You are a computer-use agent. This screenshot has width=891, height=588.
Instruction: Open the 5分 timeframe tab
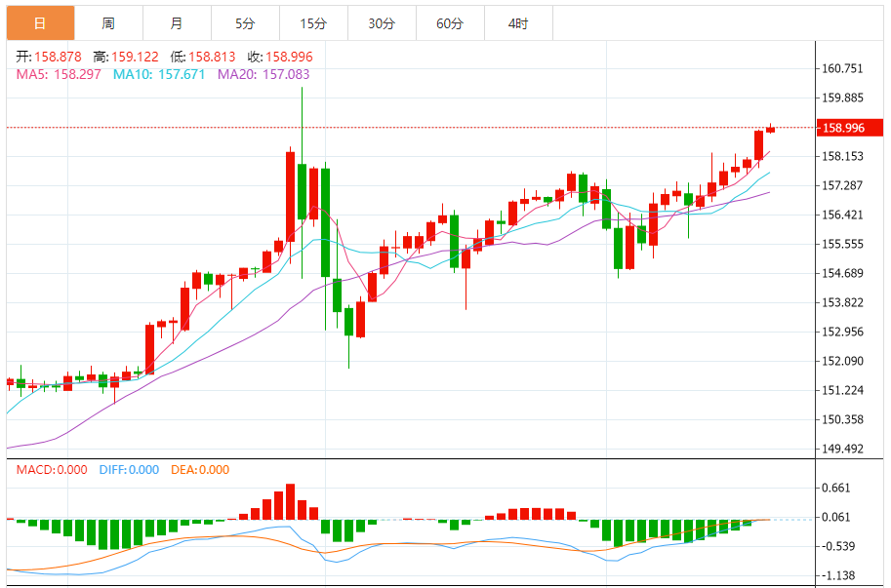245,23
